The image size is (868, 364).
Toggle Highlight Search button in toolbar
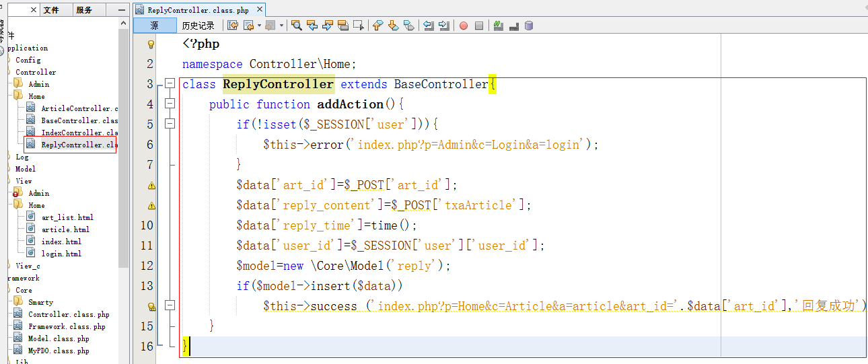[343, 26]
